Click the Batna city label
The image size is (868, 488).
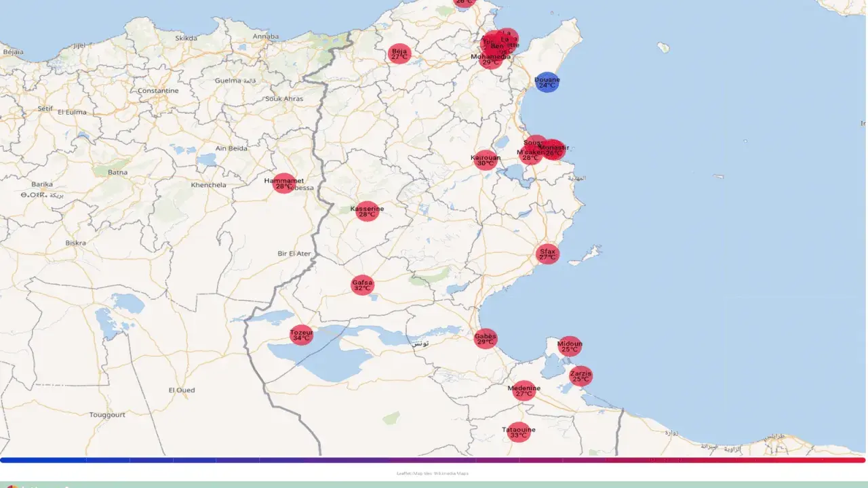click(x=118, y=172)
